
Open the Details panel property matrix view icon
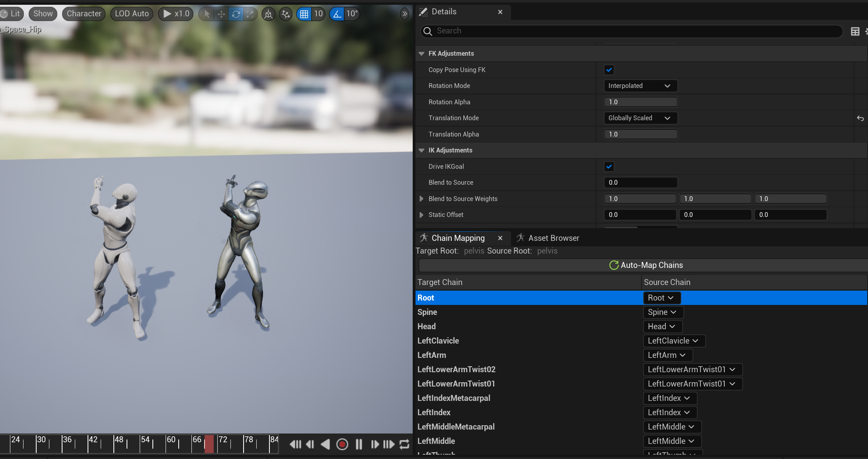point(855,31)
